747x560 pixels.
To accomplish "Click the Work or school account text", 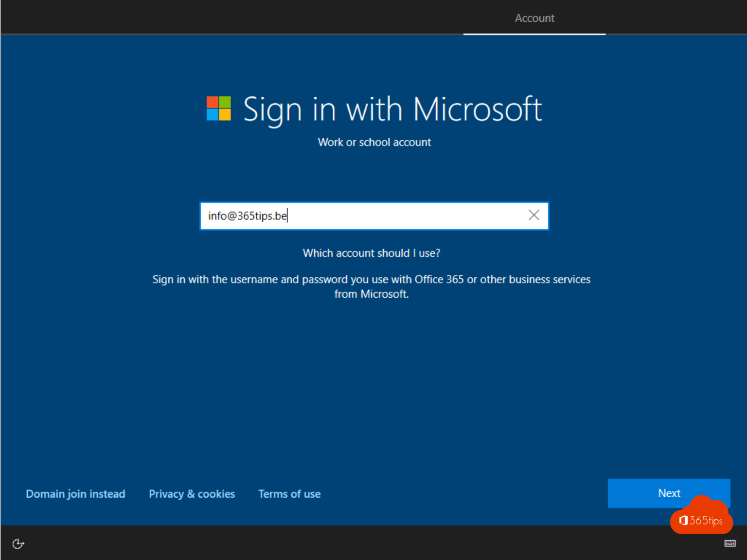I will tap(374, 142).
